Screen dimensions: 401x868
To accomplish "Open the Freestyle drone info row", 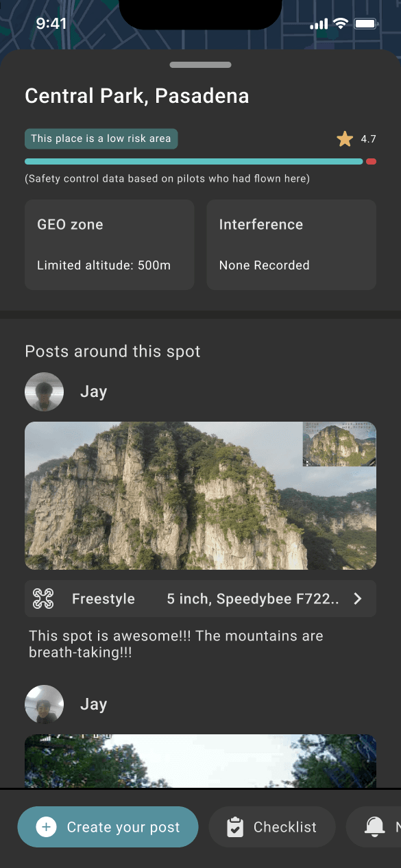I will click(x=200, y=599).
